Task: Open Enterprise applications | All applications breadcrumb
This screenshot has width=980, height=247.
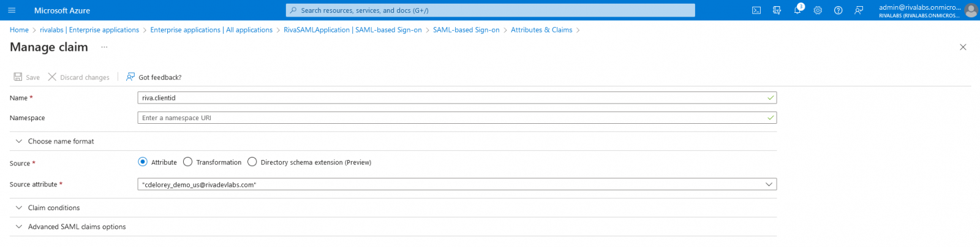Action: 211,30
